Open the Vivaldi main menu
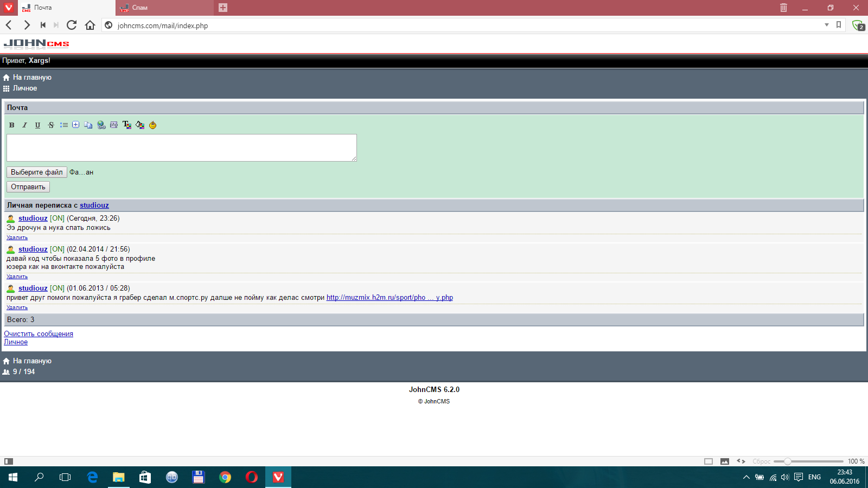 coord(9,8)
